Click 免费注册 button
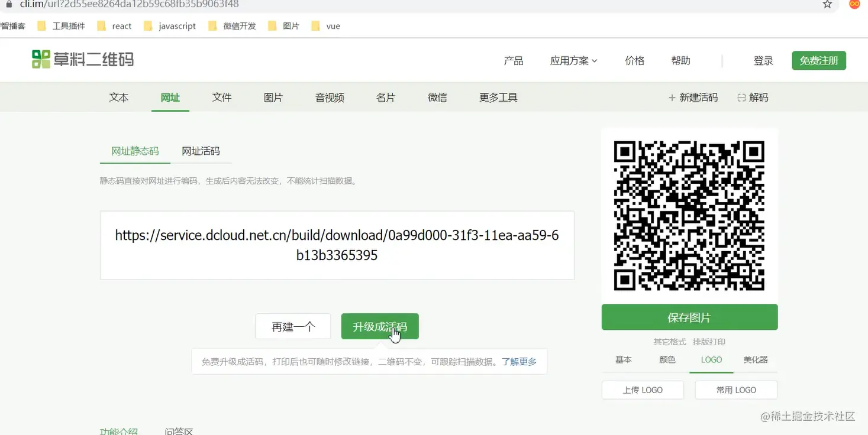The image size is (868, 435). point(819,60)
